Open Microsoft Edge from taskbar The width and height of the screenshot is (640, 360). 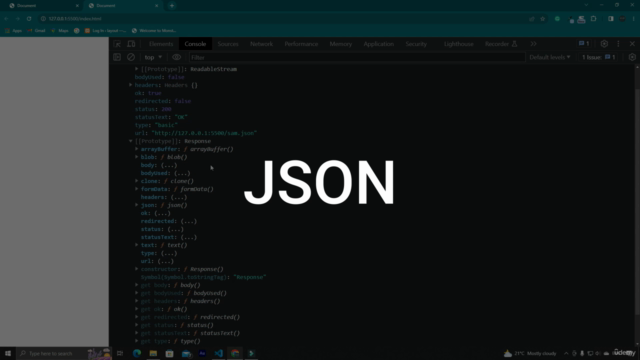pos(137,353)
